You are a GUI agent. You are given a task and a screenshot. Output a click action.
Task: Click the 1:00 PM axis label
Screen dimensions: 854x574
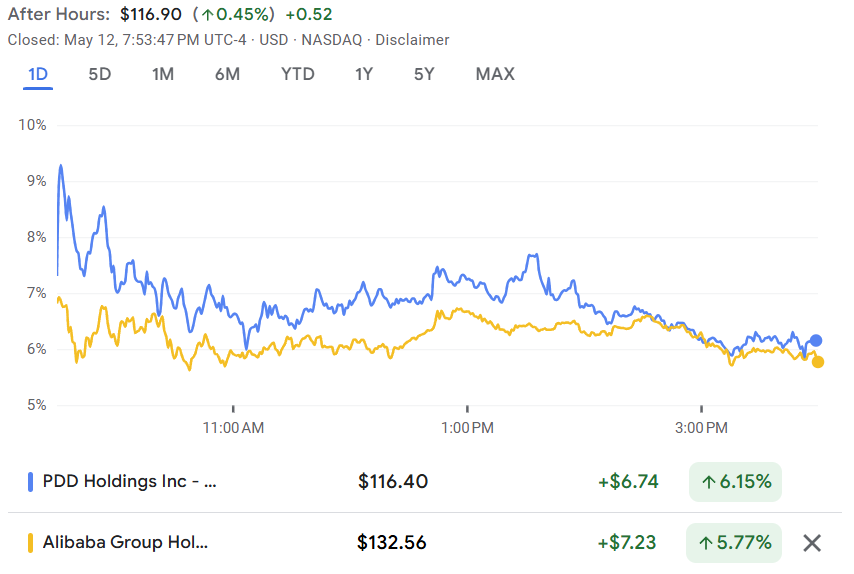(467, 428)
